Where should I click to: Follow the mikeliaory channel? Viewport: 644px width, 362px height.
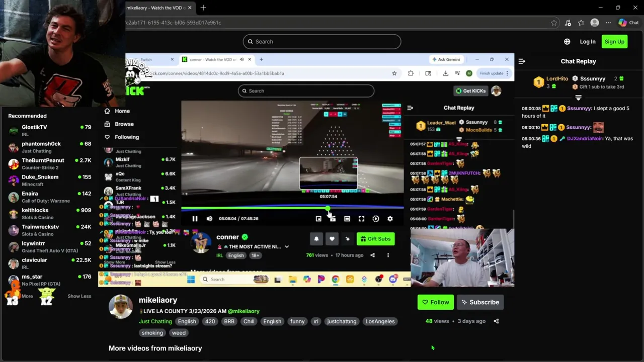click(436, 302)
